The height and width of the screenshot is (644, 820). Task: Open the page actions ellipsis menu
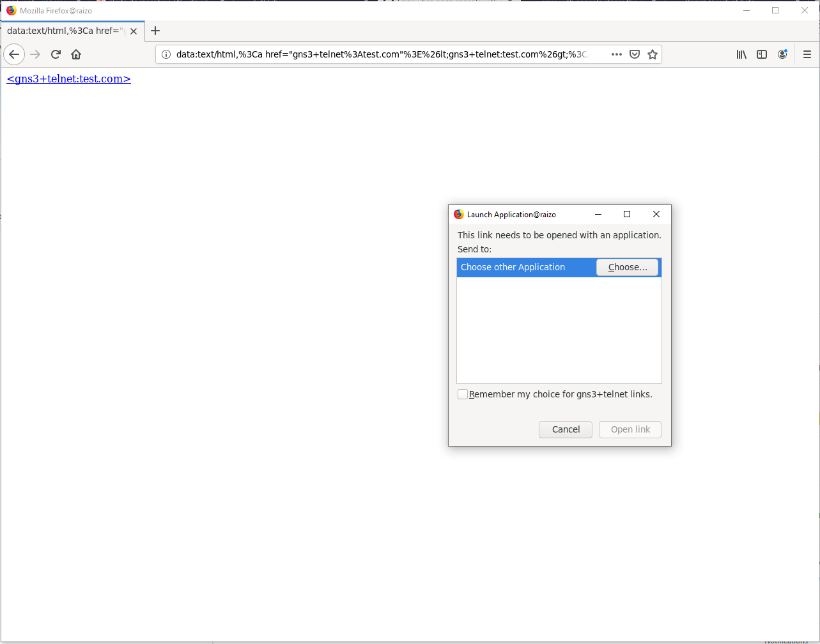pos(616,54)
